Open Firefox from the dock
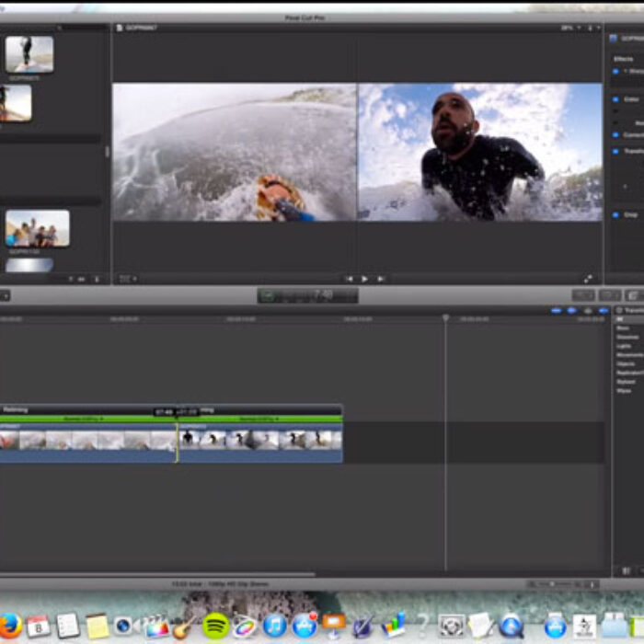Viewport: 644px width, 644px height. (9, 626)
